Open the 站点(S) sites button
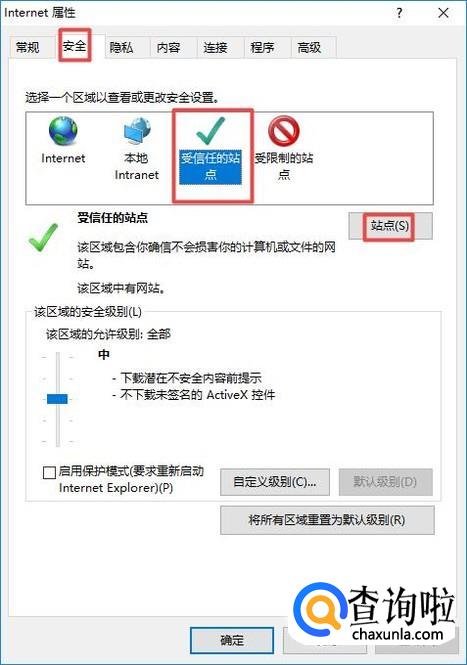This screenshot has height=665, width=467. (390, 226)
